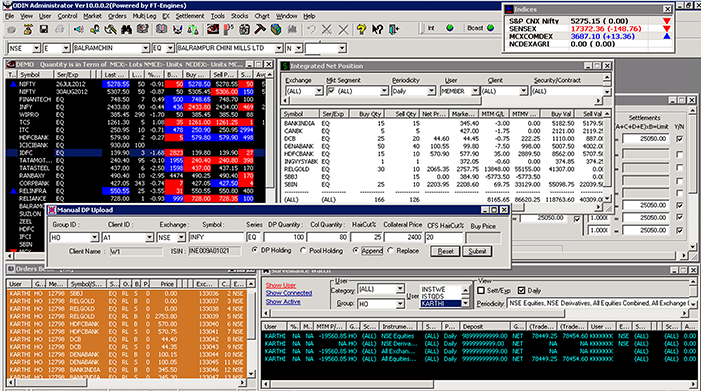Viewport: 701px width, 391px height.
Task: Click the Manual DP Upload title icon
Action: (x=52, y=210)
